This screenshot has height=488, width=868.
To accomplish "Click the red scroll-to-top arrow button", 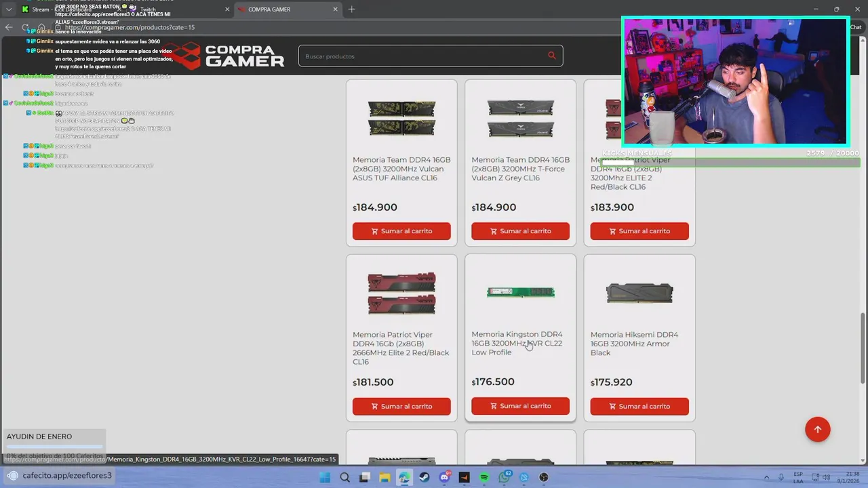I will tap(817, 429).
